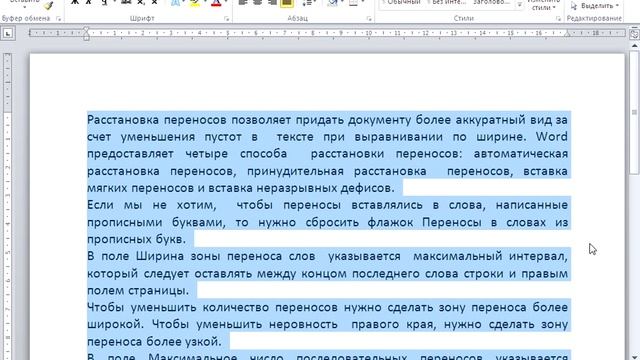Open the Шрифт dialog launcher
The image size is (640, 360).
pos(227,19)
